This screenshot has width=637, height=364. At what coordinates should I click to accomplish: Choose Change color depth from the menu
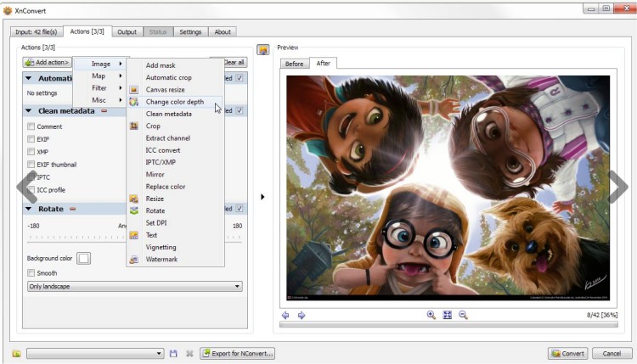174,102
